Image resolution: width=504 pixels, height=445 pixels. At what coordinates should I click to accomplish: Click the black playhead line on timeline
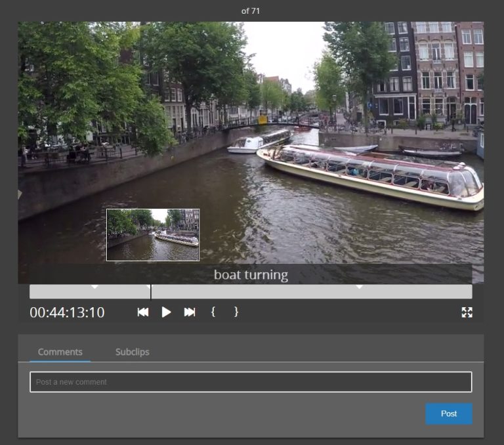click(x=151, y=291)
